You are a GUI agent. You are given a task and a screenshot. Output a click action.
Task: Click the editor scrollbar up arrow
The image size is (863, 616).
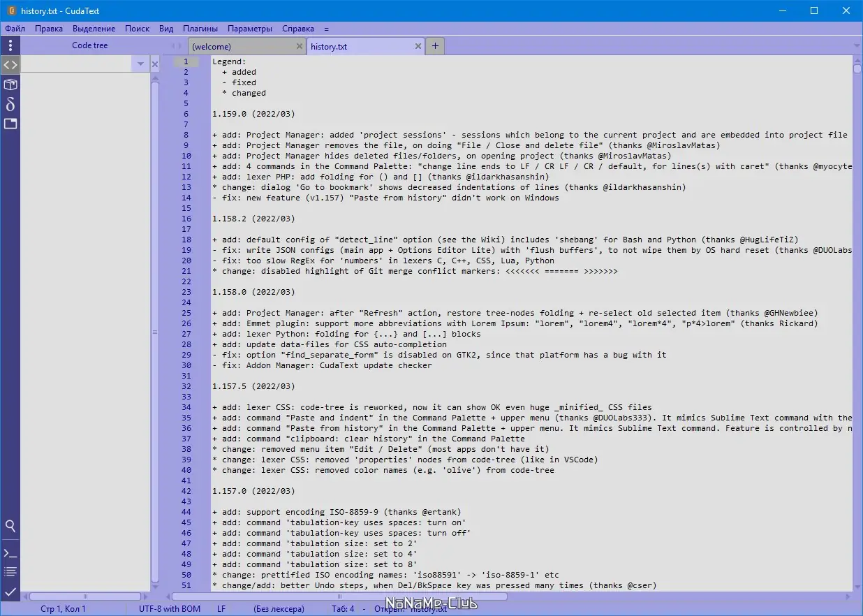[x=857, y=60]
